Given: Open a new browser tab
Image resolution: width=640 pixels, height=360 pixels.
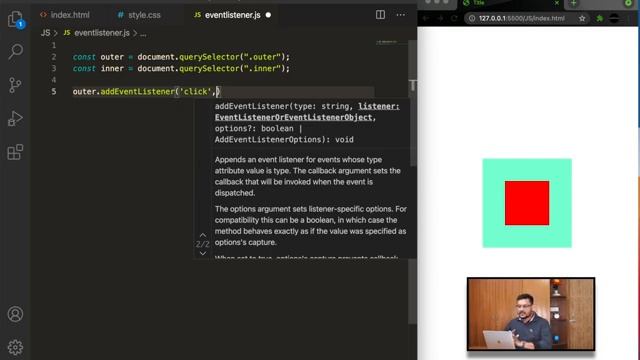Looking at the screenshot, I should (573, 3).
